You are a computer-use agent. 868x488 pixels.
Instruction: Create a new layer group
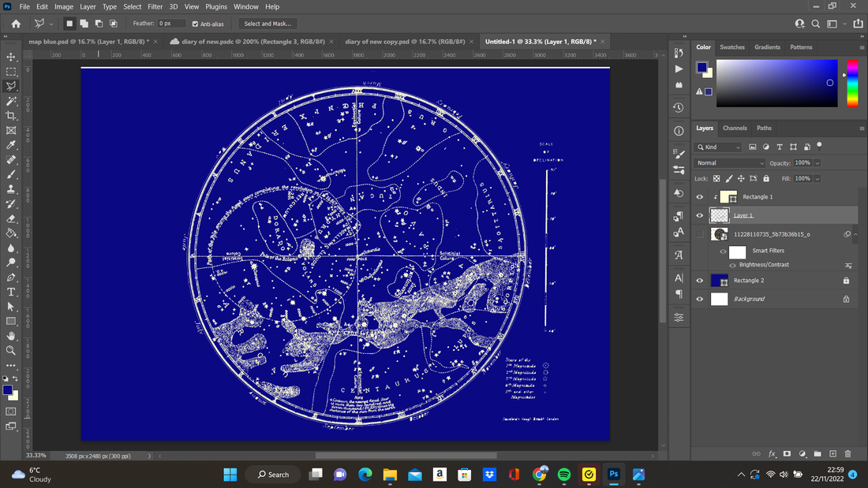[x=817, y=453]
